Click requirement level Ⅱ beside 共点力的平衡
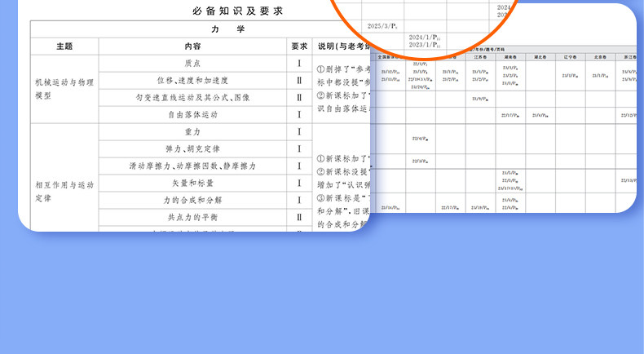The image size is (644, 354). [x=299, y=218]
